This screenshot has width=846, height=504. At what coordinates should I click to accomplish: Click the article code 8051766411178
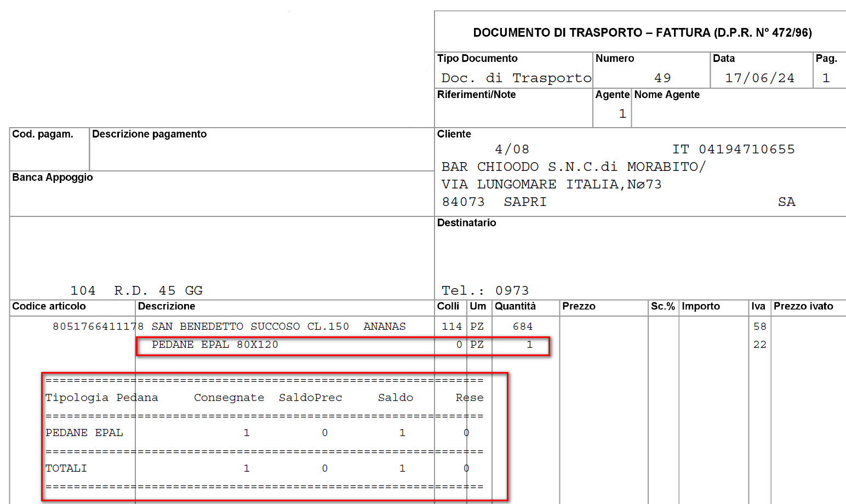coord(98,327)
